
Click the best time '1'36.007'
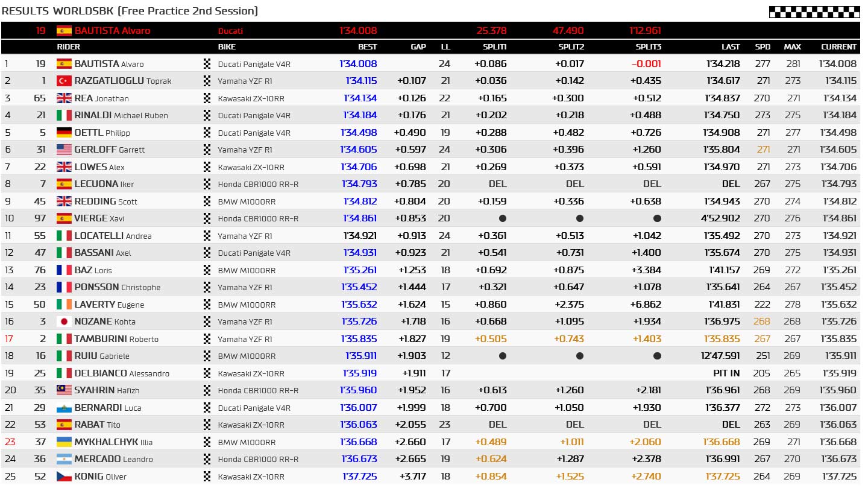pyautogui.click(x=359, y=407)
